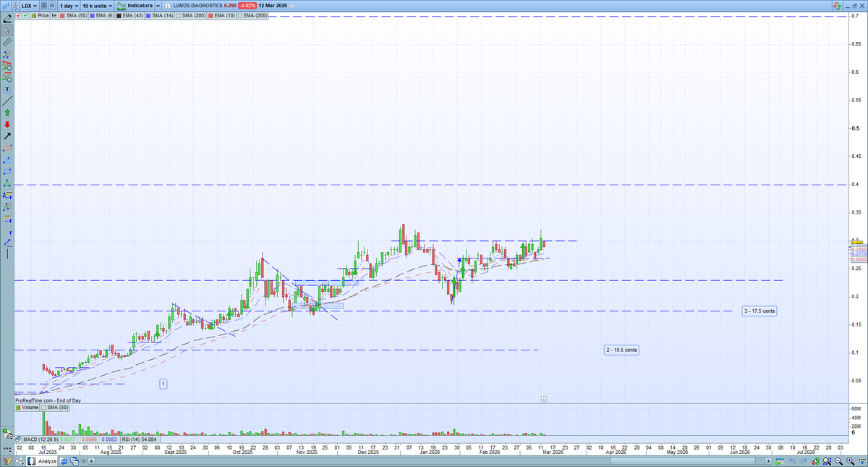
Task: Select the text T annotation tool
Action: pyautogui.click(x=7, y=88)
